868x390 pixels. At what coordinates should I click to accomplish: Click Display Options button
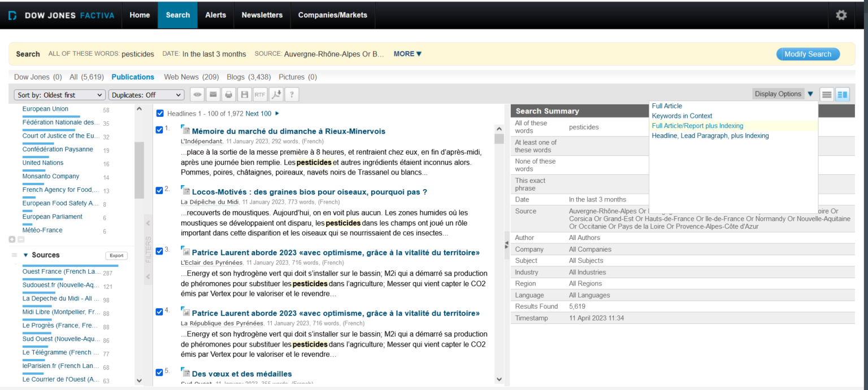click(x=778, y=94)
